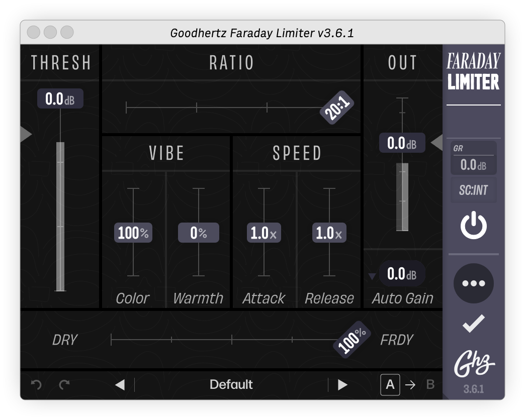Toggle the SC:INT sidechain mode
Viewport: 525px width, 420px height.
(x=473, y=190)
